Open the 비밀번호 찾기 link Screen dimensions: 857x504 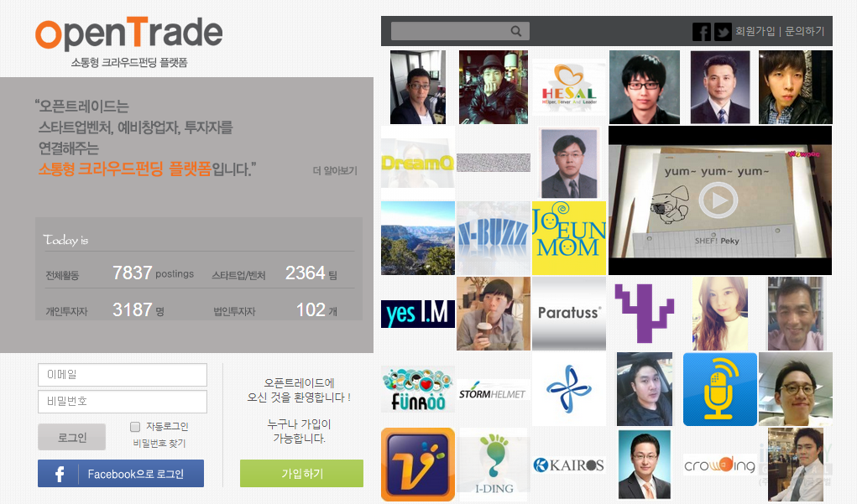(x=159, y=444)
